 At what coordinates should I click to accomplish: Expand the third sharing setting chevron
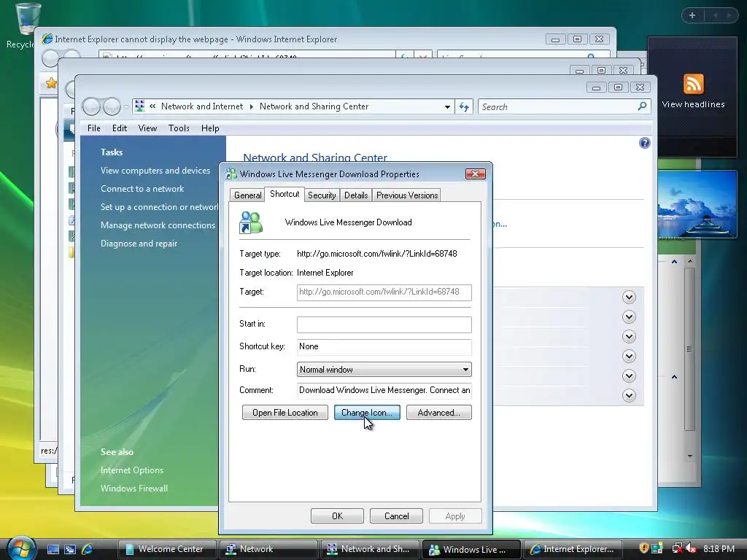pyautogui.click(x=629, y=337)
